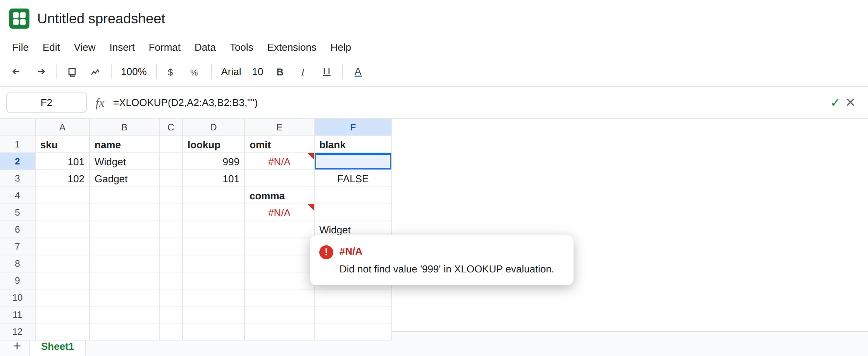Open the Help menu
Screen dimensions: 868x356
tap(341, 47)
